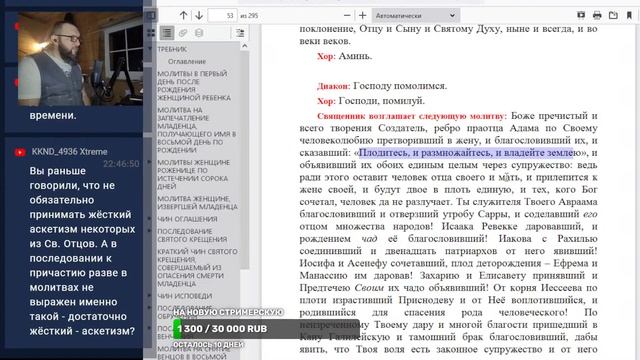Viewport: 640px width, 360px height.
Task: Click the red text «Священник возглашает следующую молитву:»
Action: pos(412,116)
